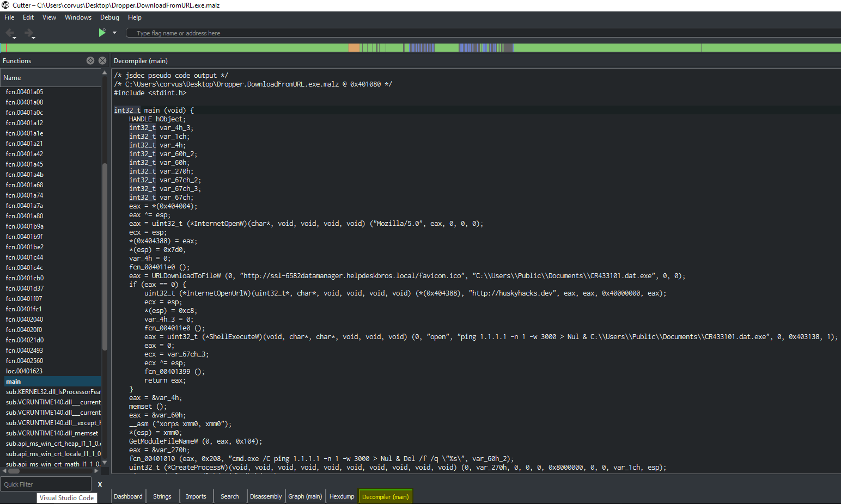Screen dimensions: 841x504
Task: Click the functions list scroll-down arrow
Action: click(x=105, y=463)
